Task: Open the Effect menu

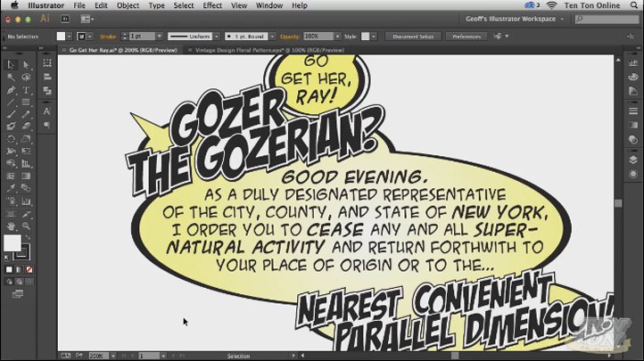Action: (x=212, y=5)
